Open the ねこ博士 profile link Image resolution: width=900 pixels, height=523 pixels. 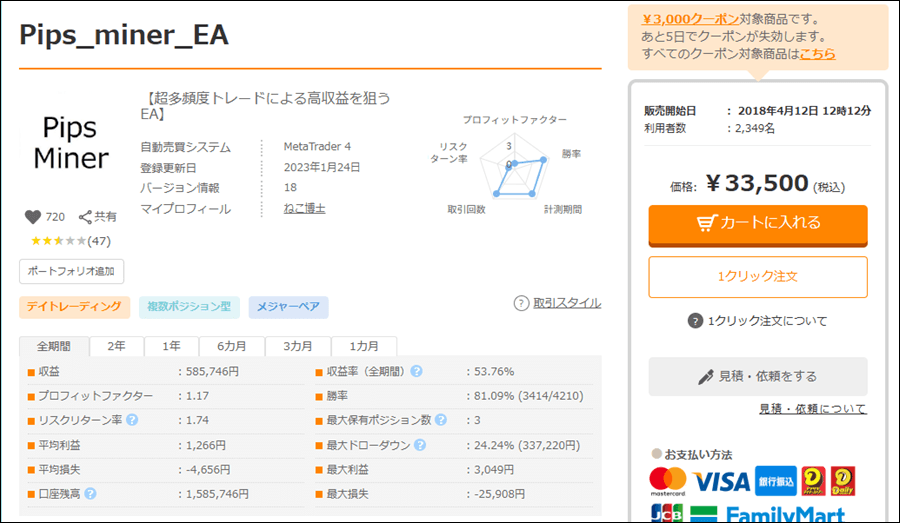click(x=305, y=209)
